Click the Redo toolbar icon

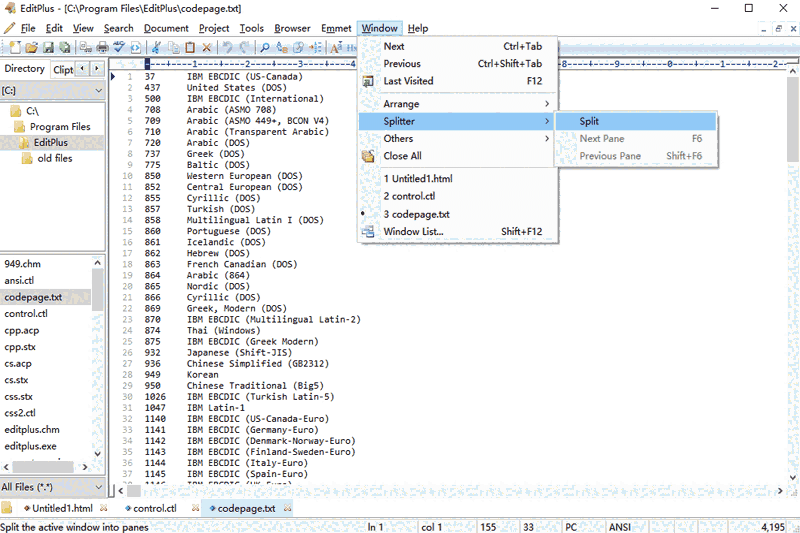(244, 47)
